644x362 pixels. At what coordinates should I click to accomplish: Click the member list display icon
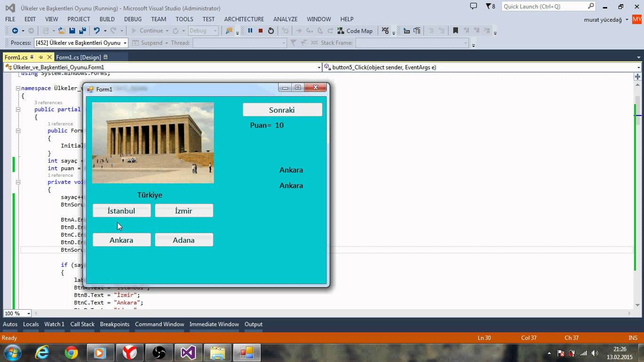407,31
